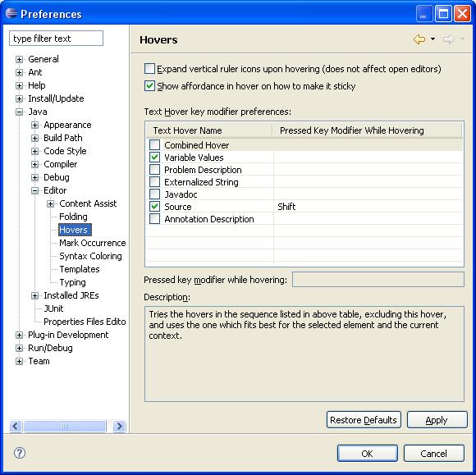Collapse the Java tree node

pos(19,112)
